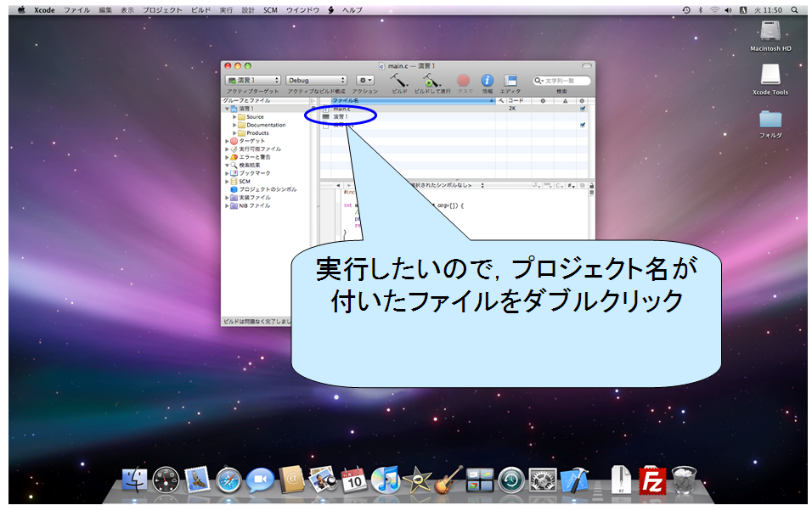Open System Preferences from the Dock

pos(543,480)
